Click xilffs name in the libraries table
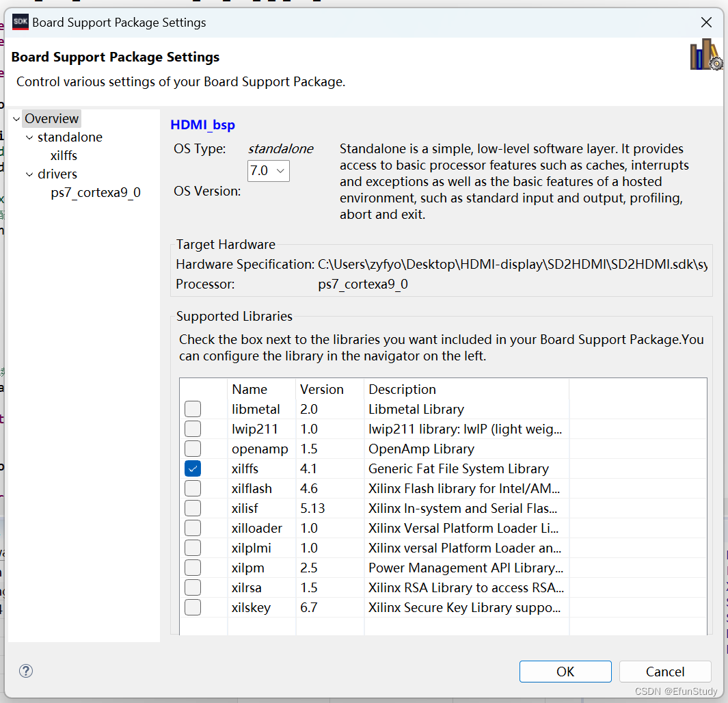The image size is (728, 703). click(245, 468)
